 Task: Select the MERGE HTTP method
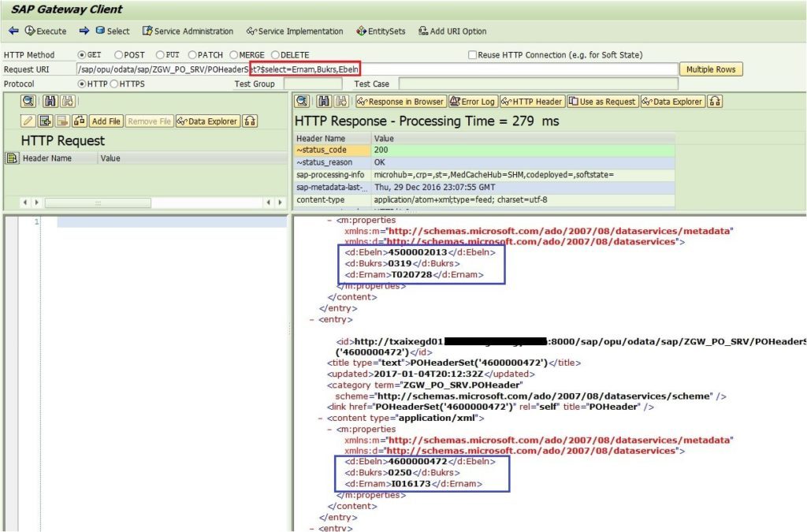(x=233, y=54)
